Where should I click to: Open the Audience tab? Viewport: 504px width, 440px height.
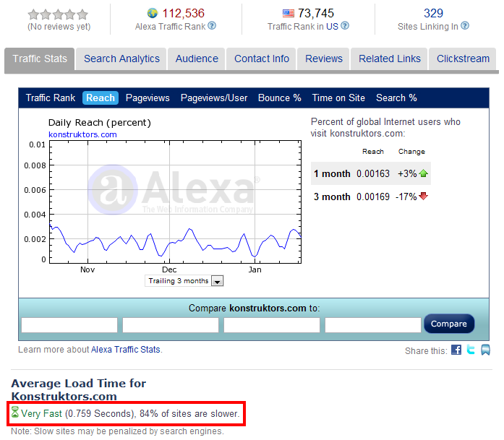pos(197,59)
